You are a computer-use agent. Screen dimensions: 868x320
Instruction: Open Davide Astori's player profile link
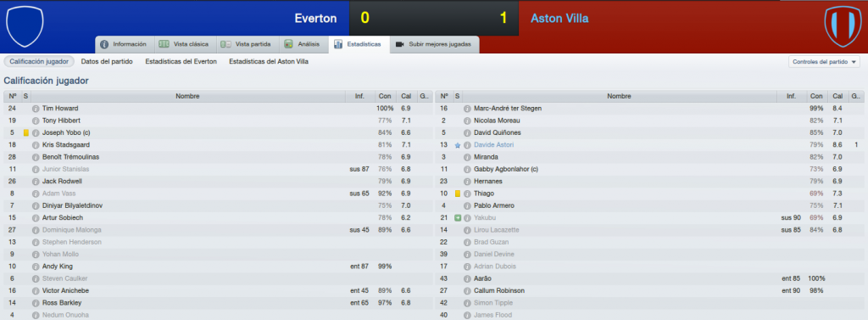494,145
